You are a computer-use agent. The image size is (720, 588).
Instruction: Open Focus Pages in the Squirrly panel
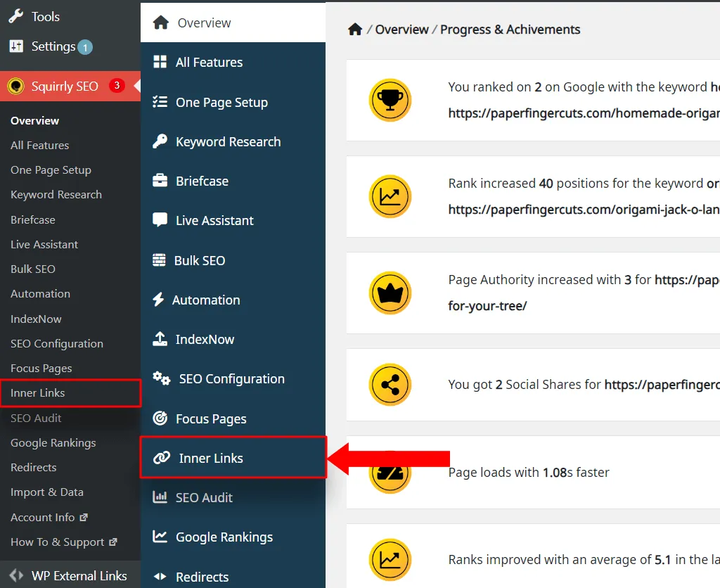tap(233, 418)
